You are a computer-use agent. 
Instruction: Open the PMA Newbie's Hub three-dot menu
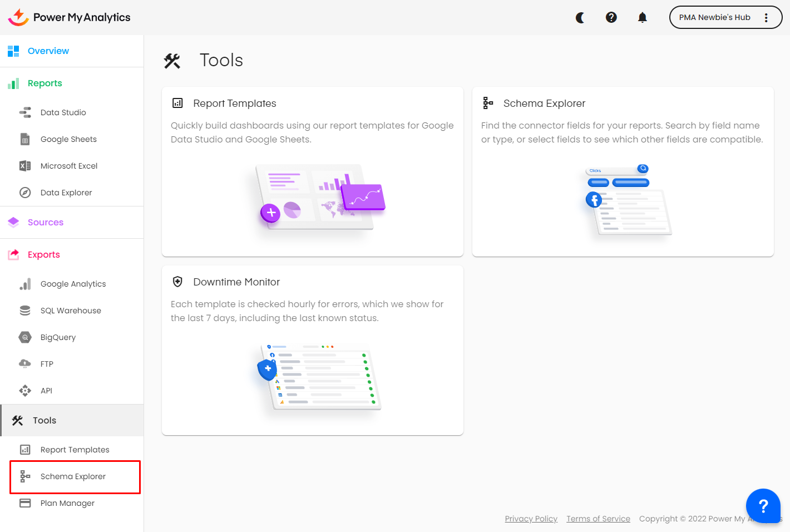[766, 18]
